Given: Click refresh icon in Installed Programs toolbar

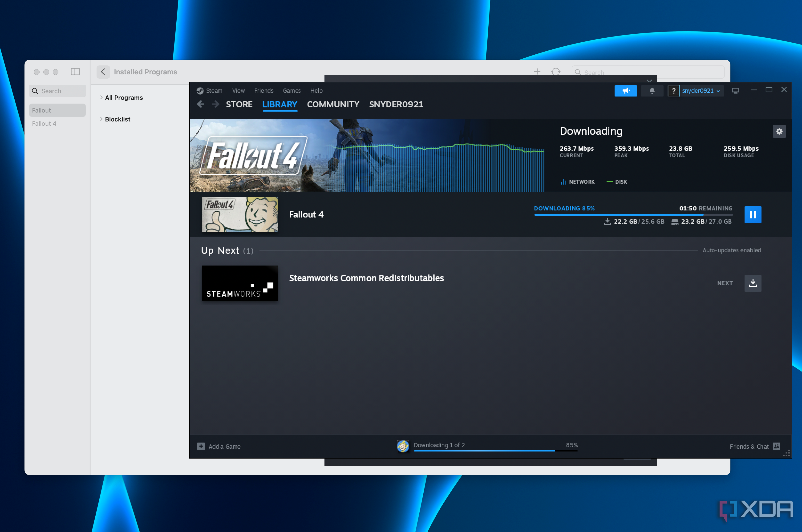Looking at the screenshot, I should (x=556, y=72).
